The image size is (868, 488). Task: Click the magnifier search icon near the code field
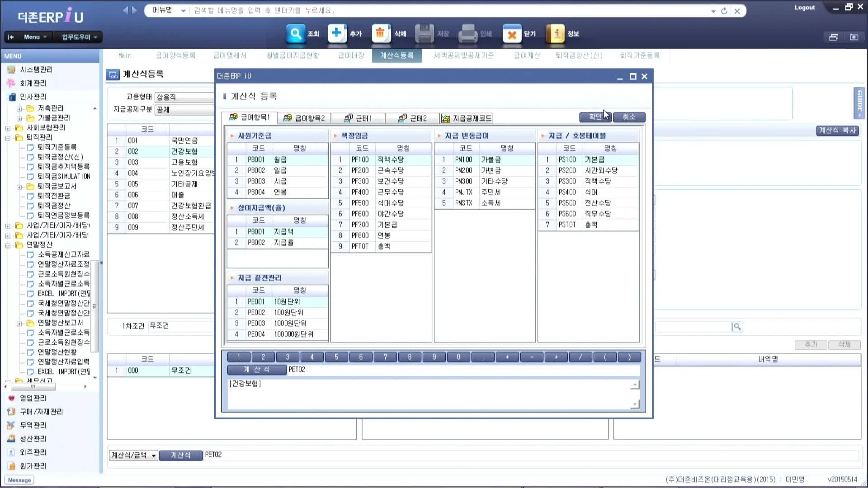(737, 326)
